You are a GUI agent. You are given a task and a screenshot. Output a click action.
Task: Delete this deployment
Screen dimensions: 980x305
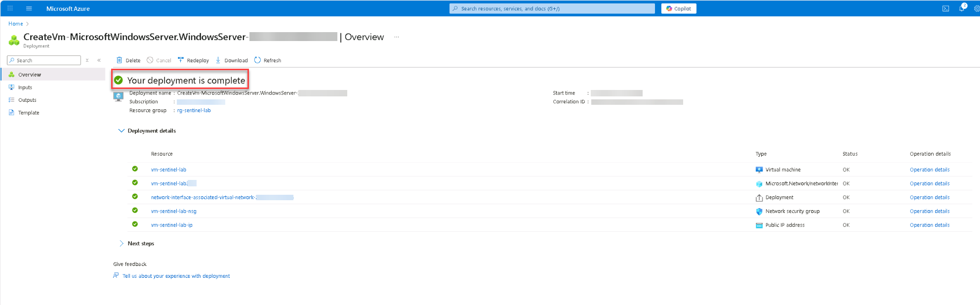pyautogui.click(x=128, y=60)
